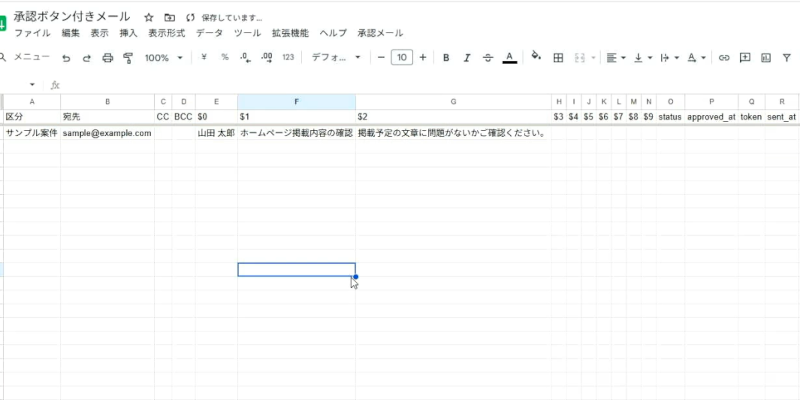This screenshot has height=400, width=800.
Task: Open the ファイル menu
Action: [32, 34]
